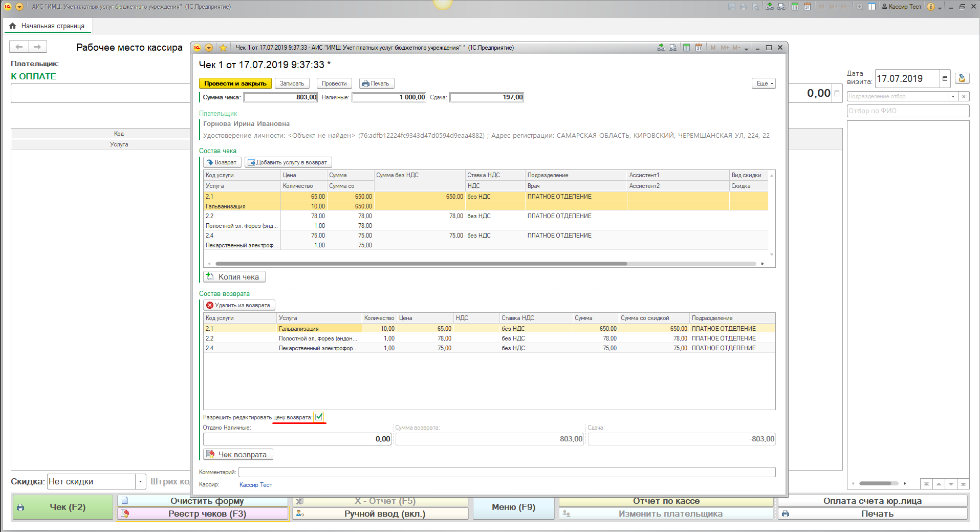Open the Скидка dropdown list
Screen dimensions: 980x532
point(140,482)
